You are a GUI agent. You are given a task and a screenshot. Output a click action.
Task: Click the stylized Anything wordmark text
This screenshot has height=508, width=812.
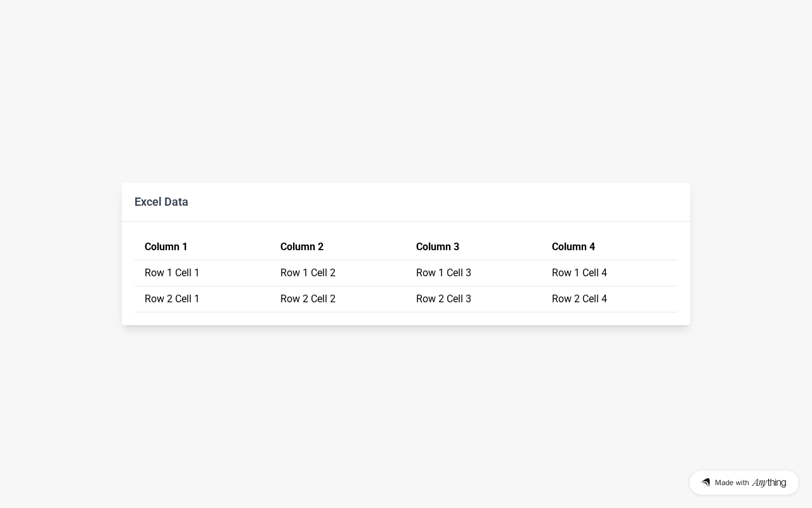(x=769, y=483)
